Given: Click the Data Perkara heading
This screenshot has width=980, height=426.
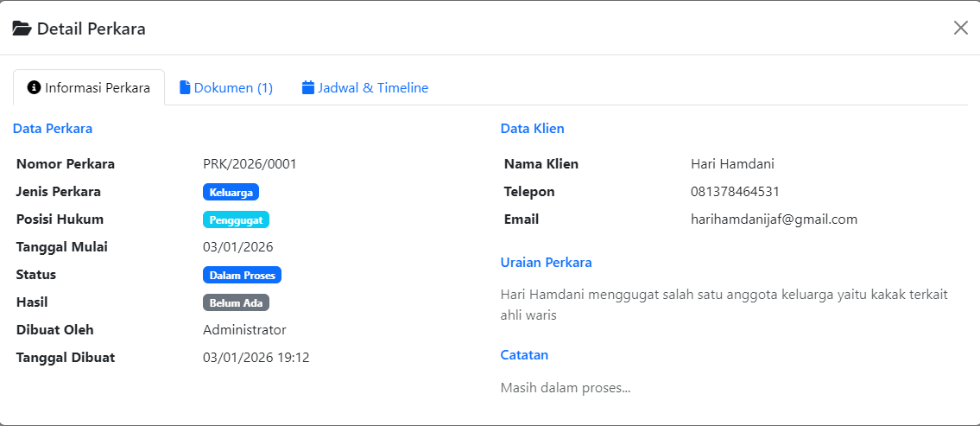Looking at the screenshot, I should tap(53, 129).
